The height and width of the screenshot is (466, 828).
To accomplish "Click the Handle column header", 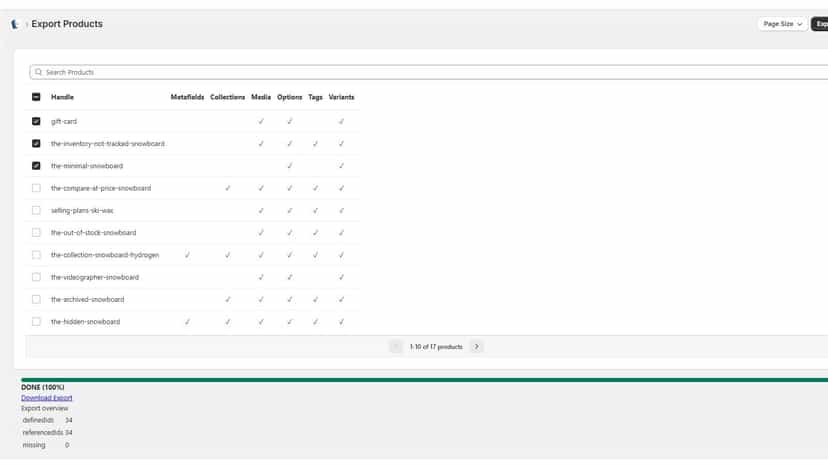I will point(62,97).
